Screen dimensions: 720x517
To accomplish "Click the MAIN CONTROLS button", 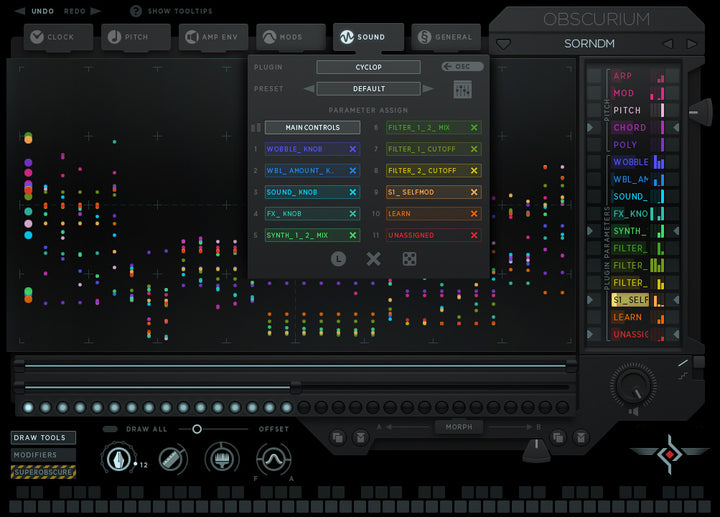I will [312, 127].
